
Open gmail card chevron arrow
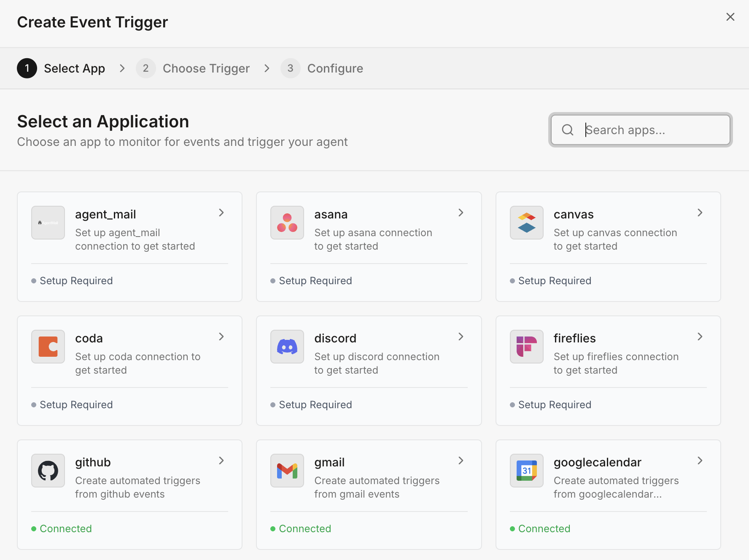461,460
